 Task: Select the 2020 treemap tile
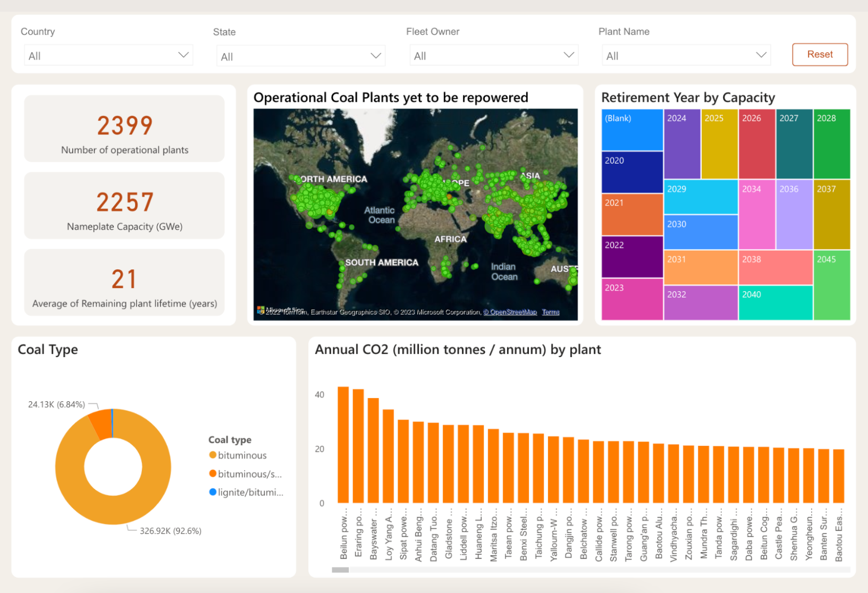pos(632,172)
